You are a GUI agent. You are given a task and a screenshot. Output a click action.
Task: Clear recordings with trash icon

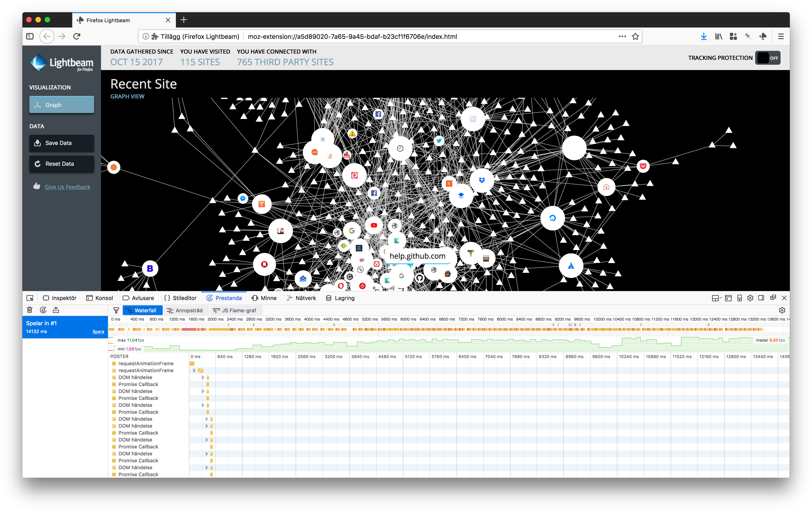tap(30, 310)
